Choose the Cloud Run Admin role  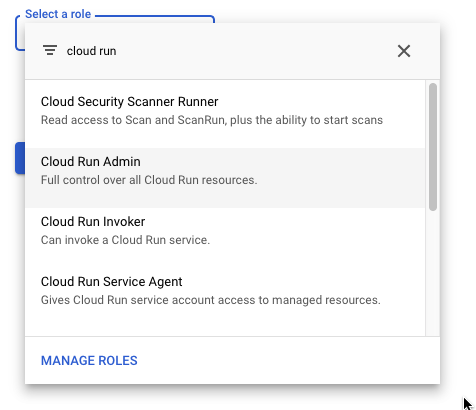(x=225, y=178)
